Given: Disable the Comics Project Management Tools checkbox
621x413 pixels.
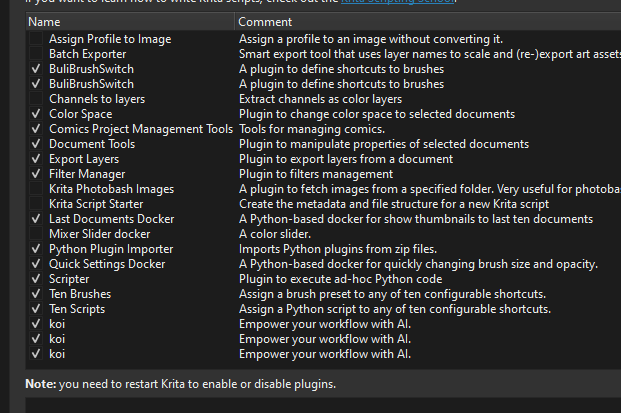Looking at the screenshot, I should click(x=36, y=129).
